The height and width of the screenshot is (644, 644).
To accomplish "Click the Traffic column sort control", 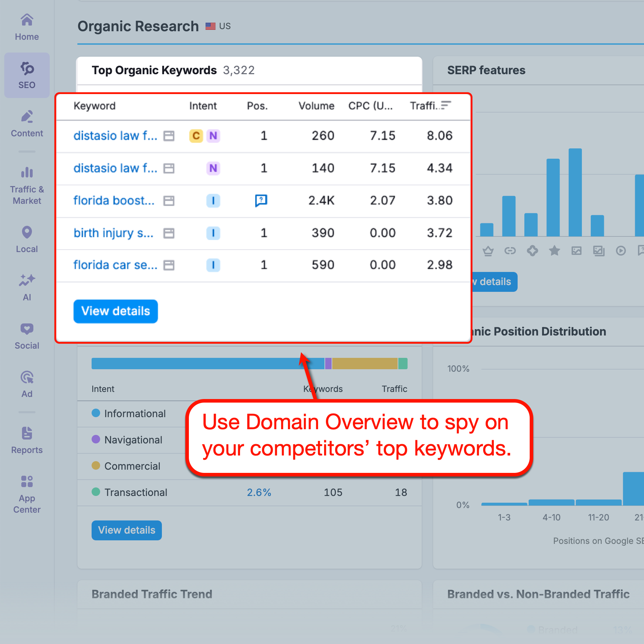I will 447,105.
